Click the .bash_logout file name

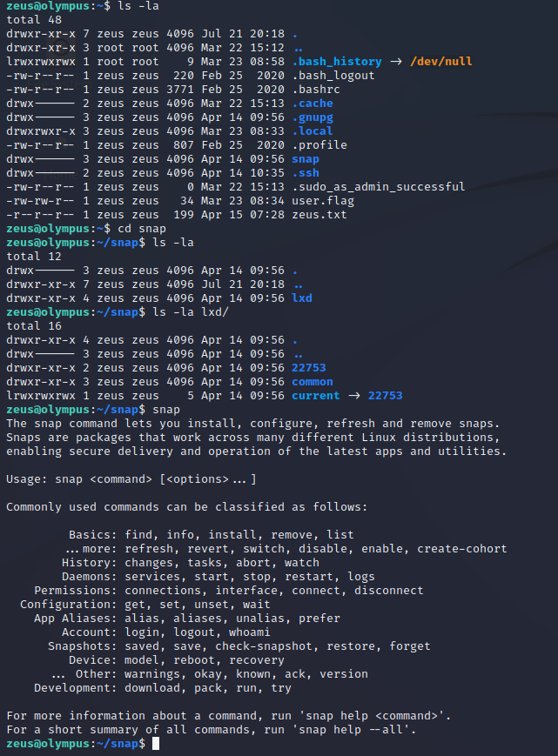(x=333, y=76)
